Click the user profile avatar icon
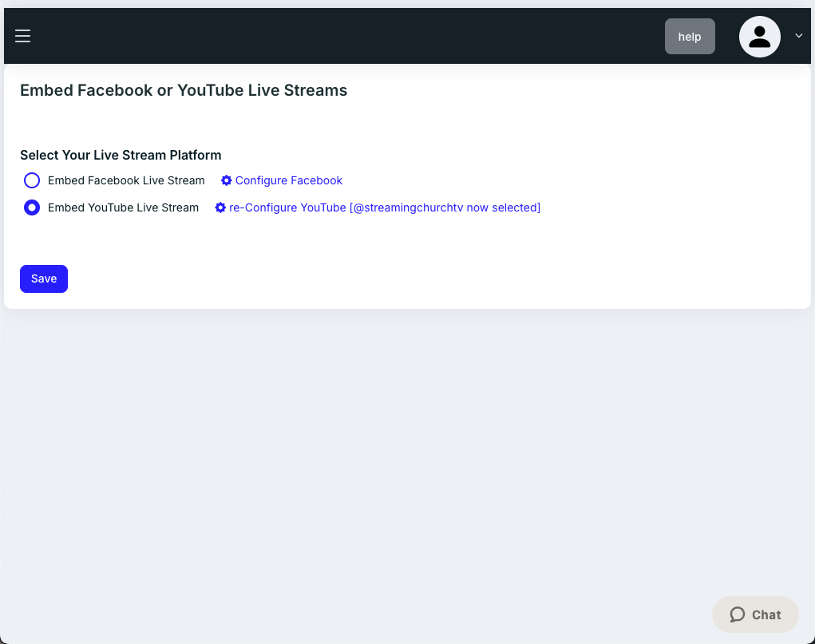This screenshot has width=815, height=644. click(759, 37)
